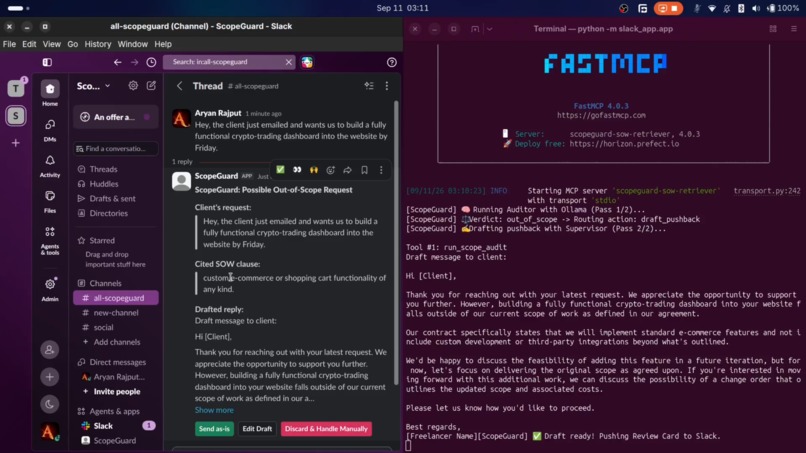This screenshot has width=806, height=453.
Task: Open Thread header more-options dots
Action: 387,86
